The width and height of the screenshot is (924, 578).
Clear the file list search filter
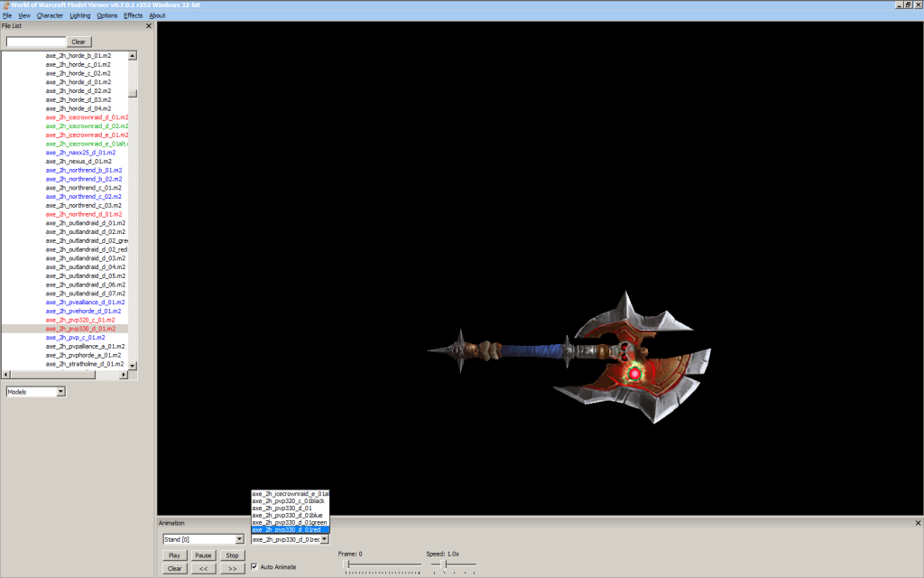pos(79,42)
